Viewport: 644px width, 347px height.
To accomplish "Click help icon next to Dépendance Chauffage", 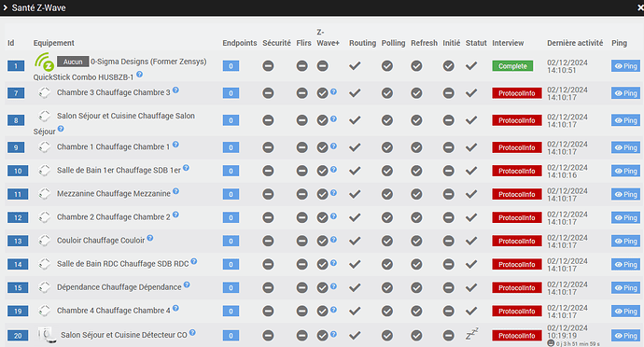I will (x=187, y=285).
